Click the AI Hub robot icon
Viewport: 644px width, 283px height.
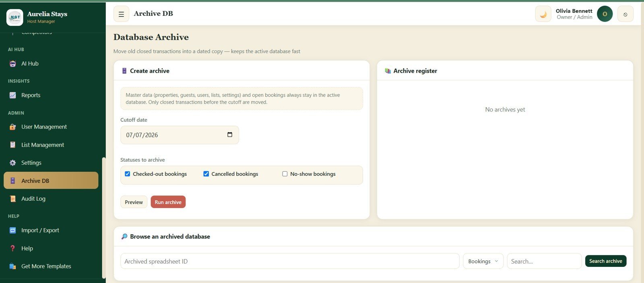pos(13,64)
